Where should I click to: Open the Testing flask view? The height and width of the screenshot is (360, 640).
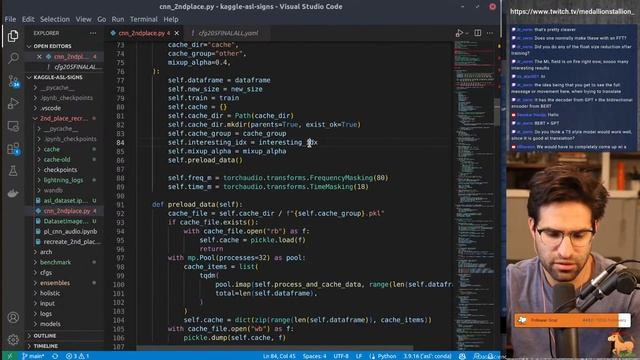[x=13, y=171]
